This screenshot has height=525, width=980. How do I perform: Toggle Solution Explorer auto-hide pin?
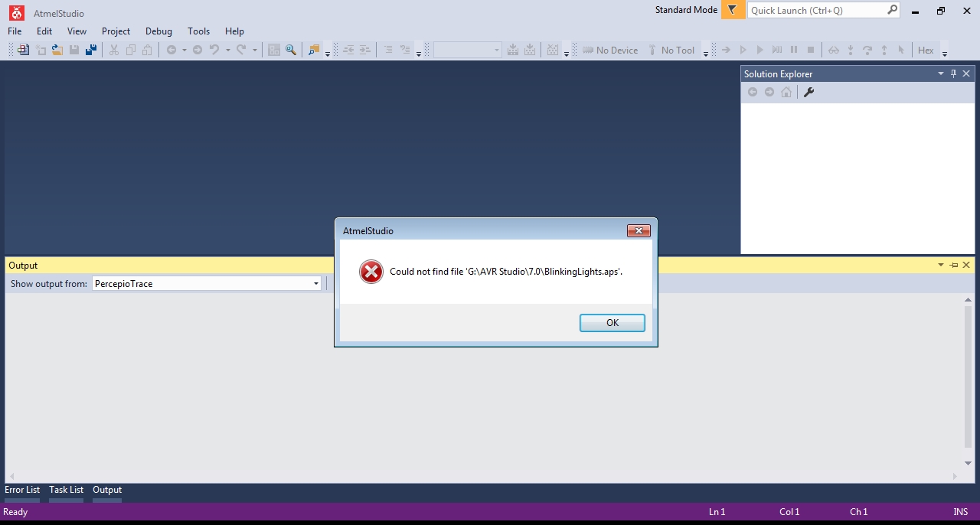tap(953, 73)
